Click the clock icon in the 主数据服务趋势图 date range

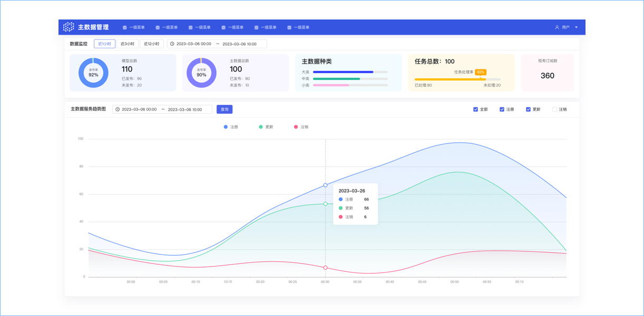click(x=118, y=110)
